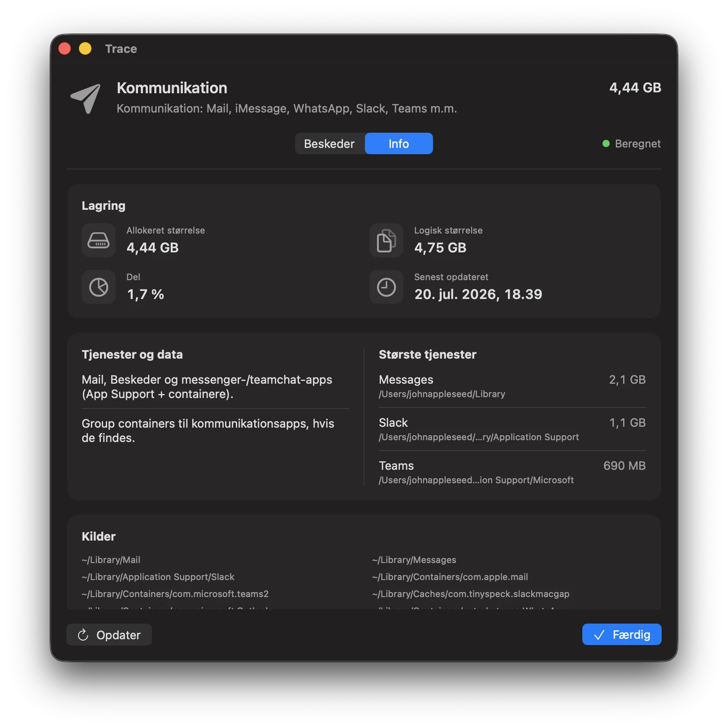Click the Trace window title
The height and width of the screenshot is (728, 728).
coord(121,48)
